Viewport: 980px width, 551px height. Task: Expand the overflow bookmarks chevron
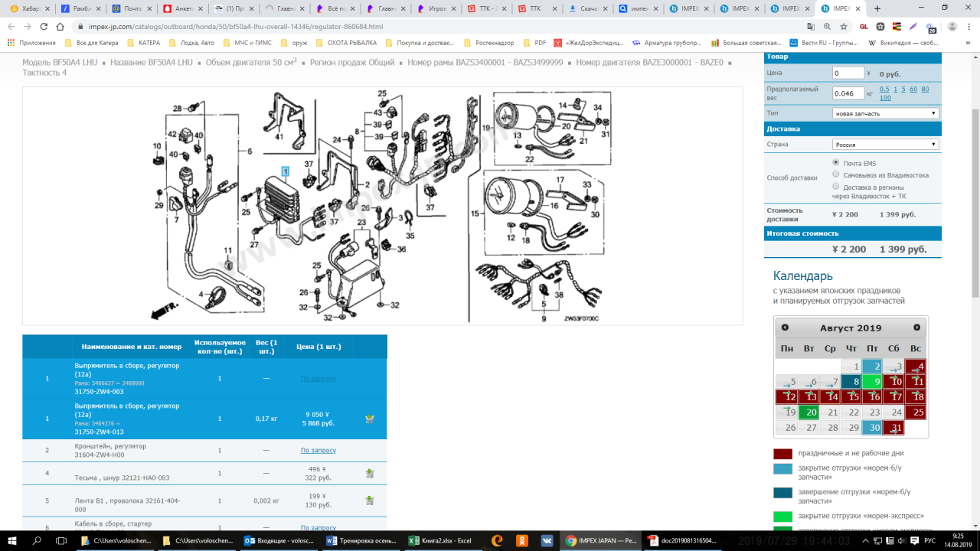pyautogui.click(x=966, y=43)
